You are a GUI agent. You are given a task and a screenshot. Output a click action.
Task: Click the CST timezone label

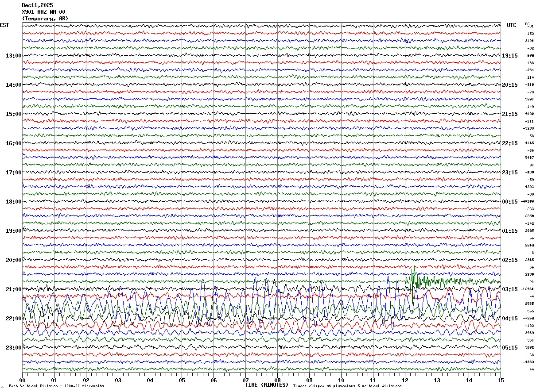(x=4, y=25)
